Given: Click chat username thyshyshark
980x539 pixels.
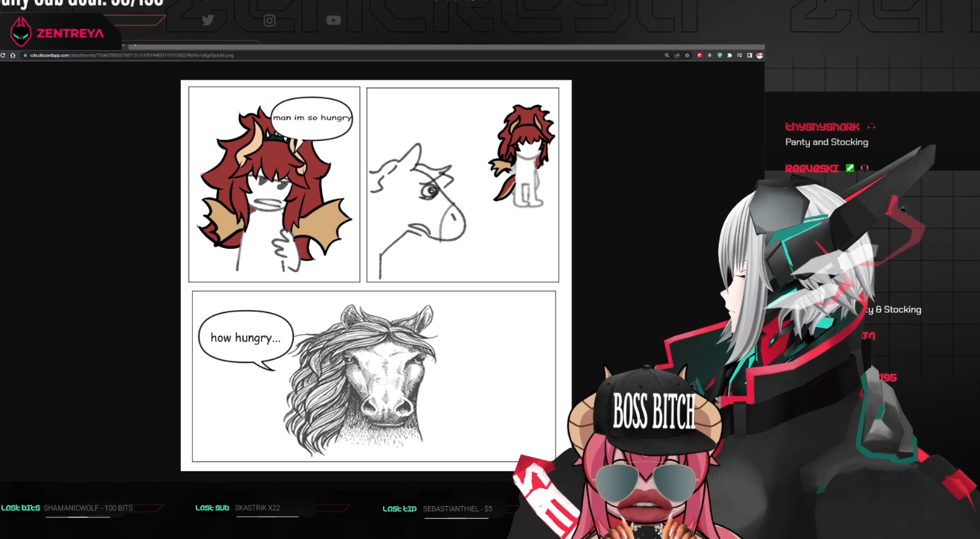Looking at the screenshot, I should 822,127.
